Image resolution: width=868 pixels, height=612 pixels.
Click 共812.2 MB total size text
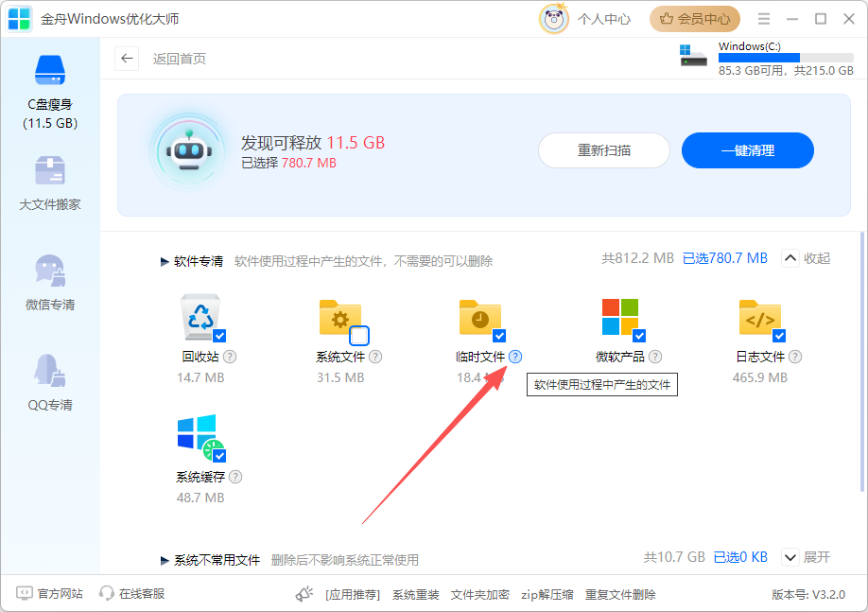(637, 258)
